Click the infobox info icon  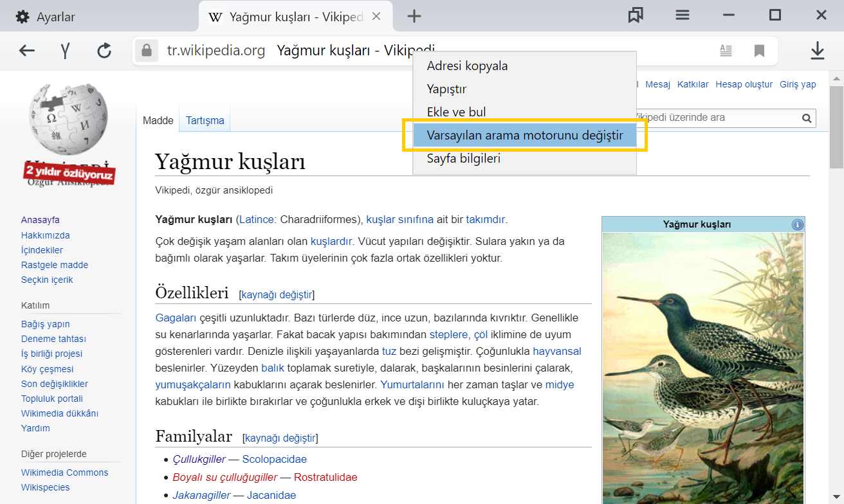[798, 224]
